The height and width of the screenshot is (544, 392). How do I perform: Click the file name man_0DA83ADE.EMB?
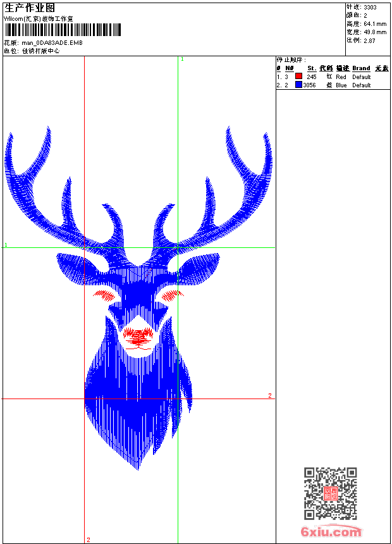(52, 43)
